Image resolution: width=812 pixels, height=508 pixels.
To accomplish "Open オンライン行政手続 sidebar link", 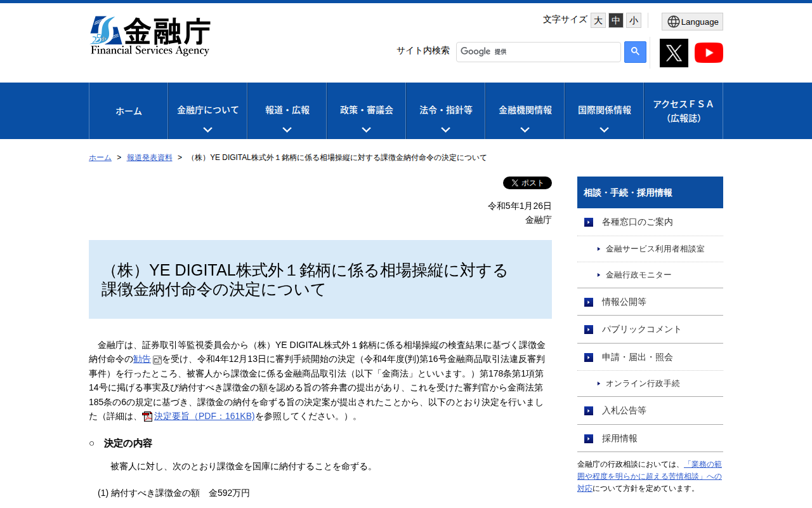I will click(643, 384).
